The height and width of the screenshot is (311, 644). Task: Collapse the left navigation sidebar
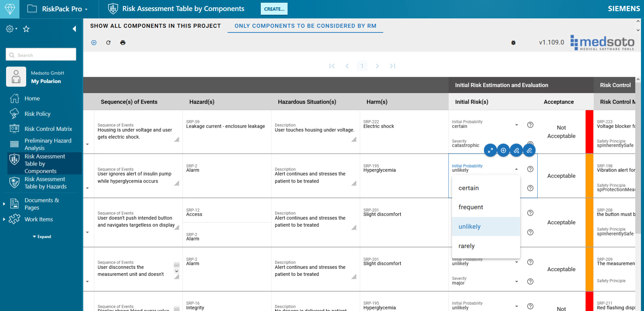pyautogui.click(x=74, y=29)
